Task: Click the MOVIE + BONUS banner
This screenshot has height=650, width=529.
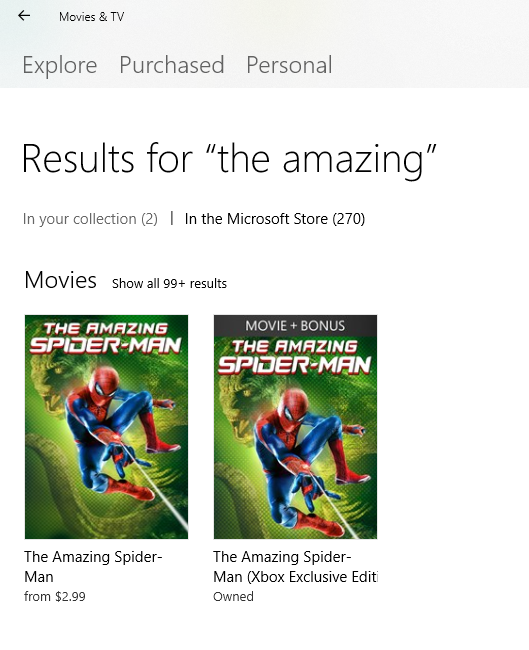Action: (296, 325)
